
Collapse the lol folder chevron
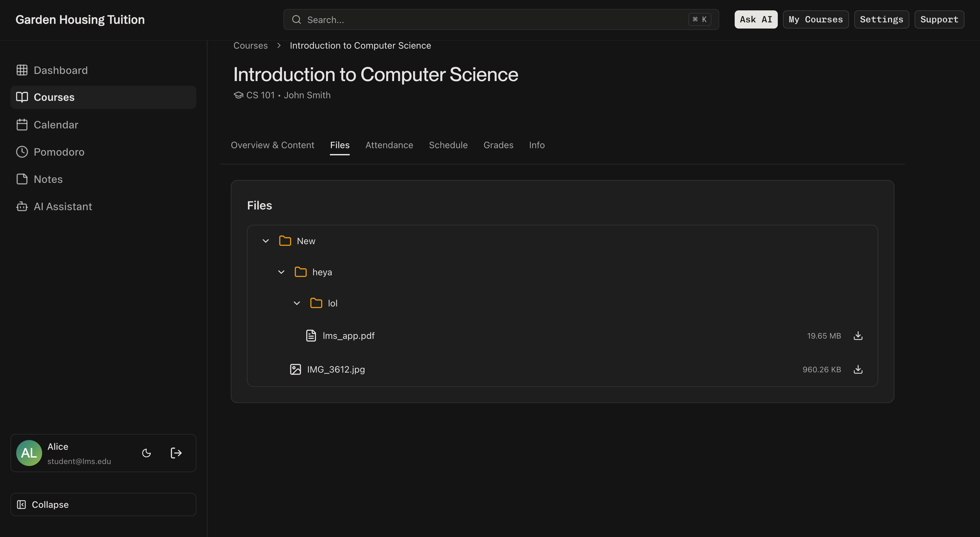(297, 303)
